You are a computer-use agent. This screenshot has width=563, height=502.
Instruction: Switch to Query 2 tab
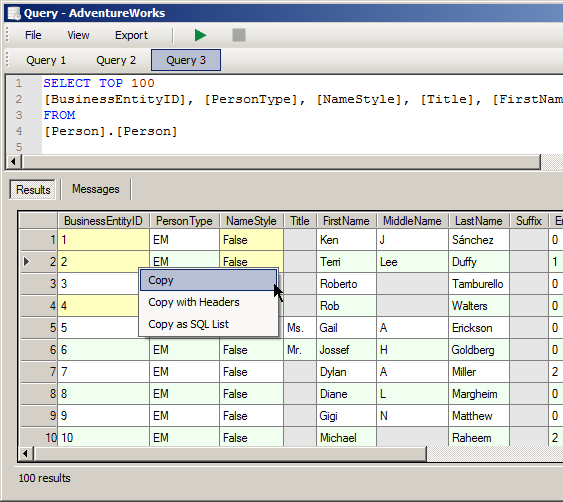[116, 60]
